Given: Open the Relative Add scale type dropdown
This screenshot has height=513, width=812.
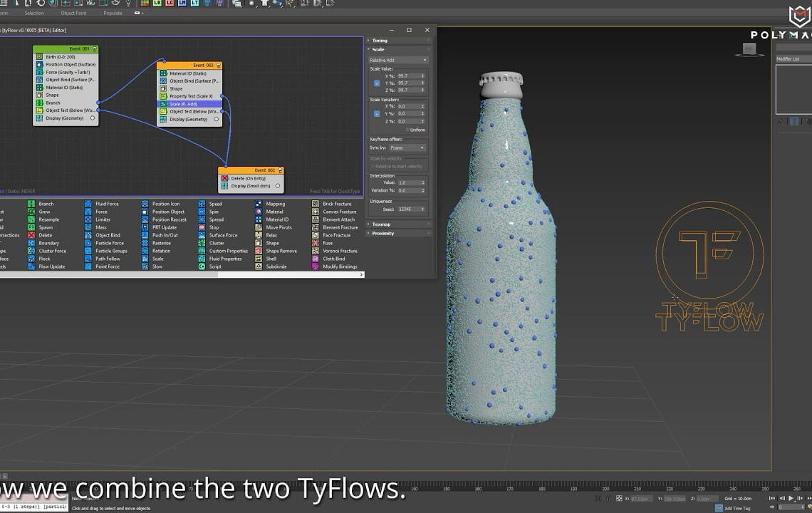Looking at the screenshot, I should pos(397,60).
